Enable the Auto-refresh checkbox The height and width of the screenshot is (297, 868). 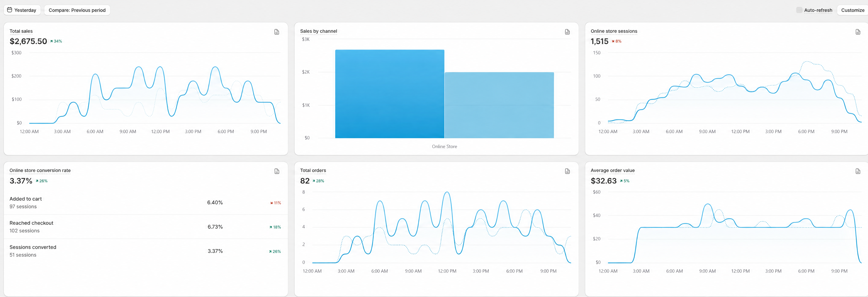799,10
